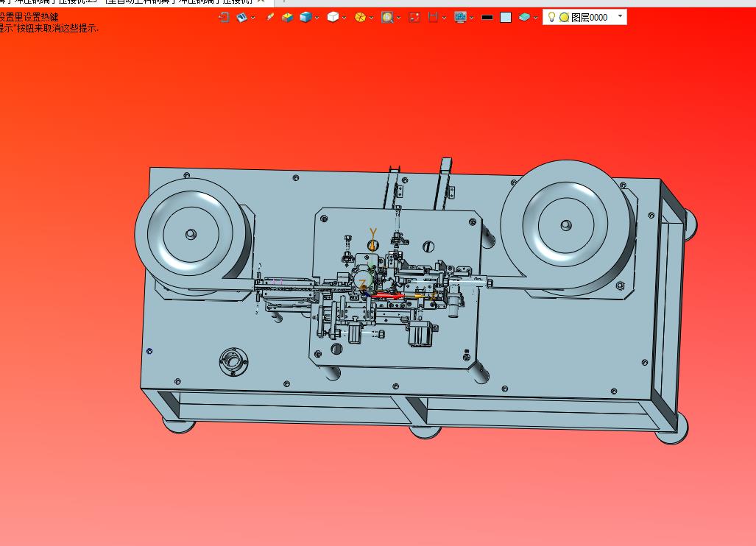This screenshot has width=756, height=546.
Task: Expand the orange polygon icon dropdown
Action: [x=371, y=18]
